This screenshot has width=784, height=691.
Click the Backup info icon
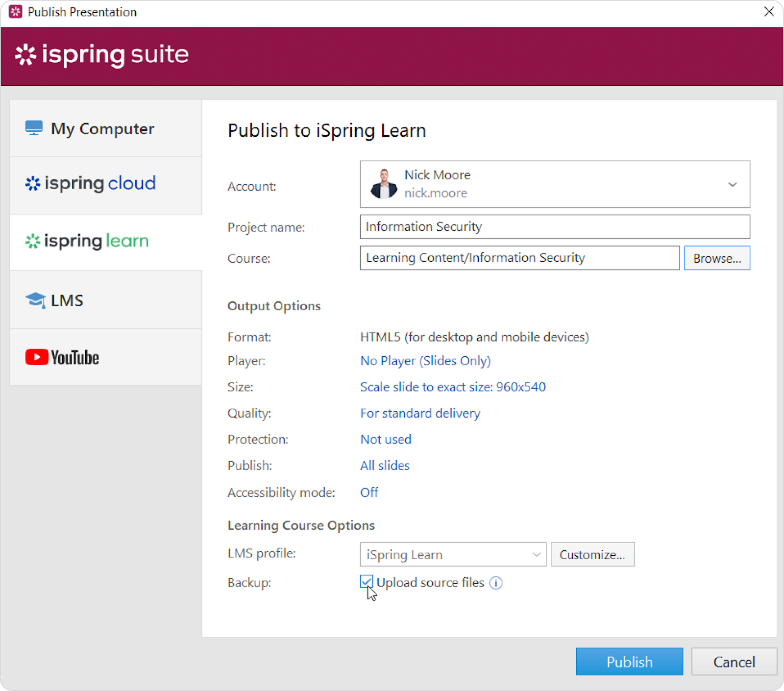[x=496, y=583]
